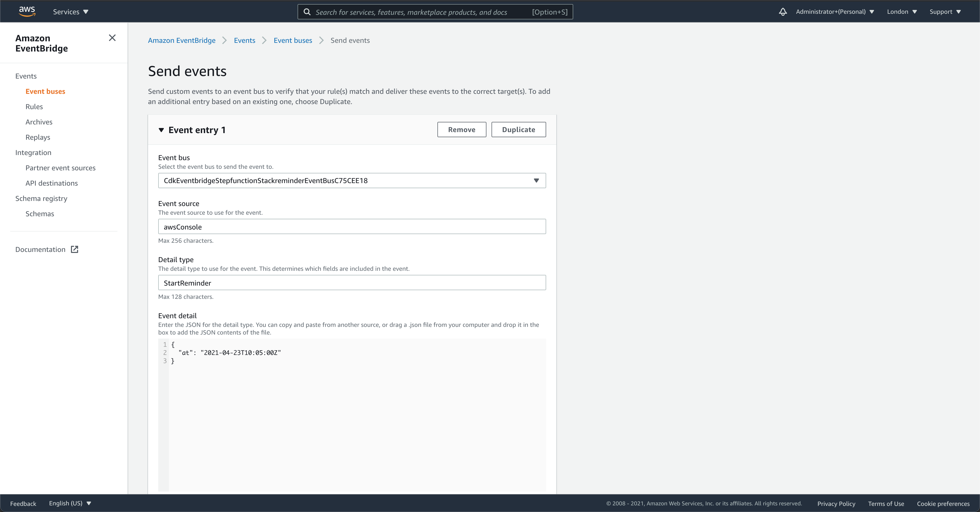Open Schemas in sidebar
Viewport: 980px width, 512px height.
pyautogui.click(x=40, y=214)
